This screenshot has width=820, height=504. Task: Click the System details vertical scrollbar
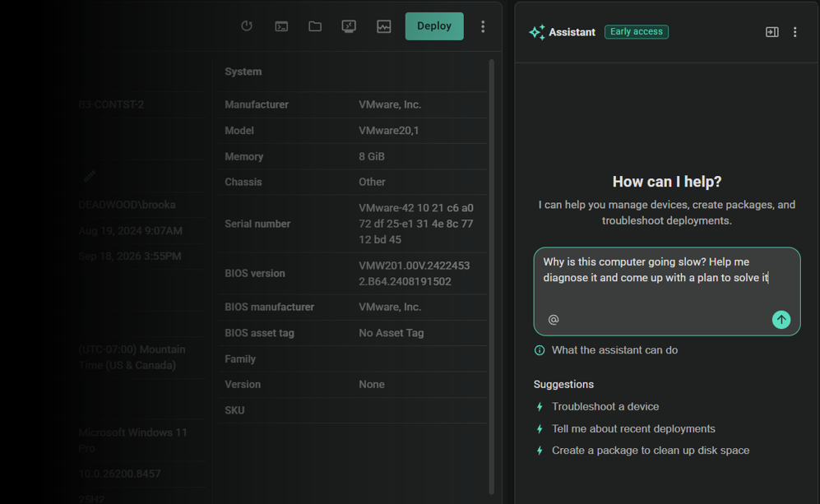point(492,276)
